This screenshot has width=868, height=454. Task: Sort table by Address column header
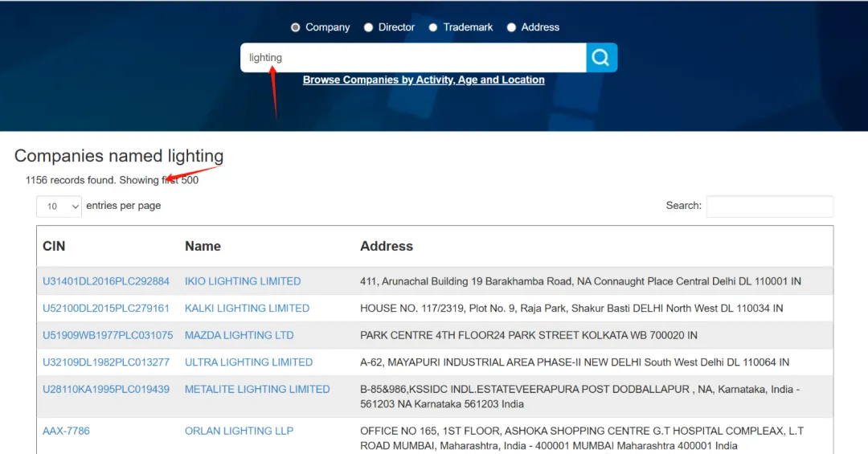(x=387, y=247)
